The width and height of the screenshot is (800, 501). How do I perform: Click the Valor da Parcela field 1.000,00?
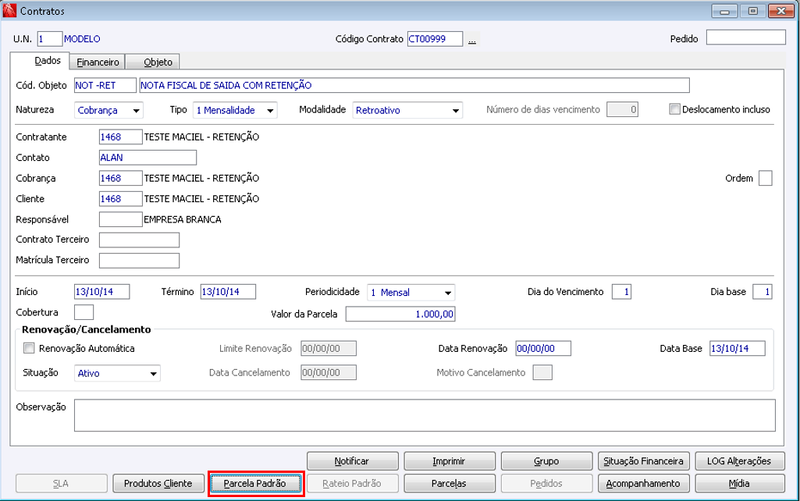(x=401, y=314)
